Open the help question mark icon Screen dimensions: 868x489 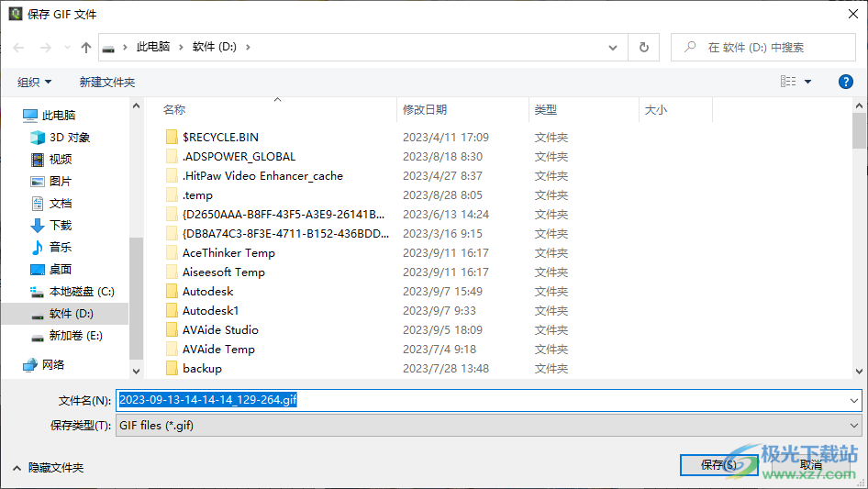pyautogui.click(x=845, y=82)
